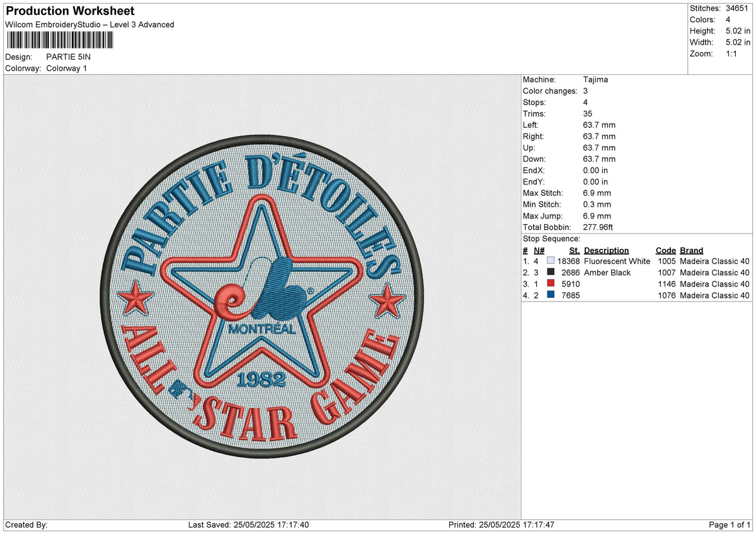756x534 pixels.
Task: Click the Max Stitch value 6.9 mm
Action: click(x=597, y=193)
